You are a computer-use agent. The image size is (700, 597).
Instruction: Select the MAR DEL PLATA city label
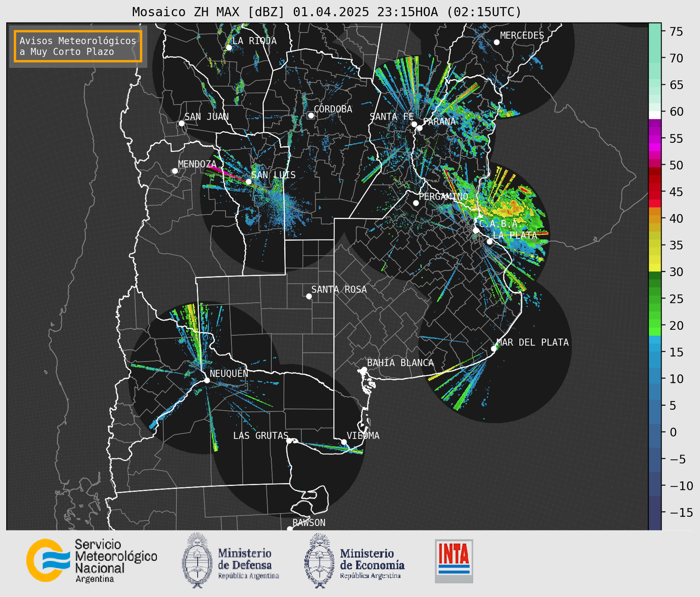coord(533,342)
